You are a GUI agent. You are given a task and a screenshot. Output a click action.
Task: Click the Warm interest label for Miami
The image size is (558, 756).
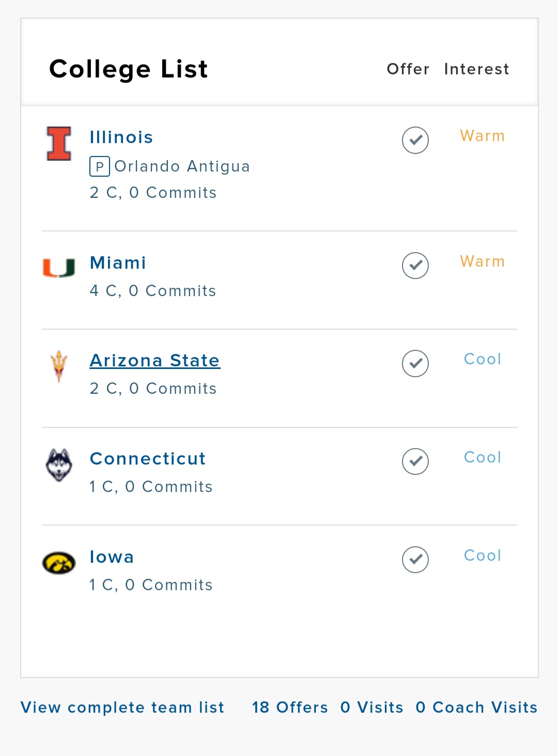pyautogui.click(x=482, y=261)
